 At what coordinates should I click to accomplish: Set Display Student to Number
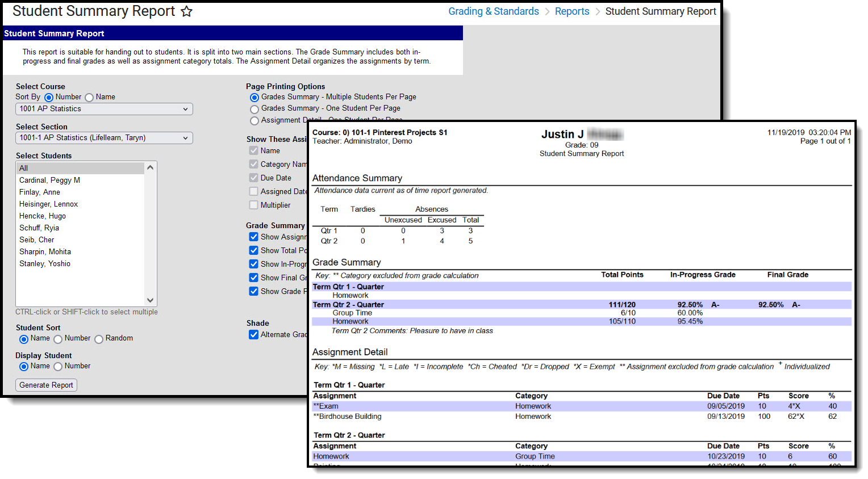pyautogui.click(x=58, y=367)
